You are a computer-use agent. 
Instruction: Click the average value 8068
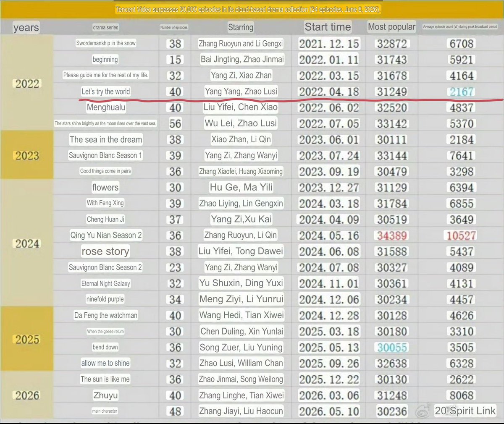coord(462,395)
